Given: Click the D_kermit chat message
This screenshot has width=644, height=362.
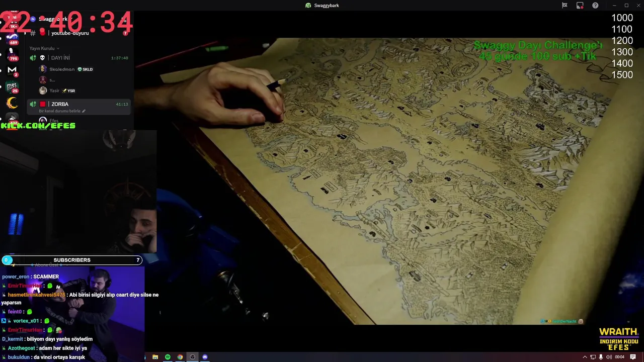Looking at the screenshot, I should [x=47, y=339].
